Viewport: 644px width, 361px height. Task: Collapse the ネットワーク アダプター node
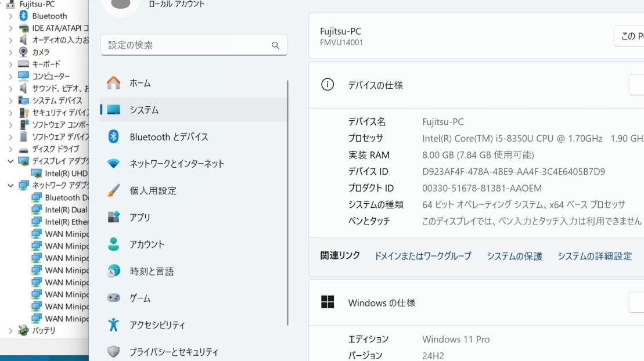click(x=10, y=185)
